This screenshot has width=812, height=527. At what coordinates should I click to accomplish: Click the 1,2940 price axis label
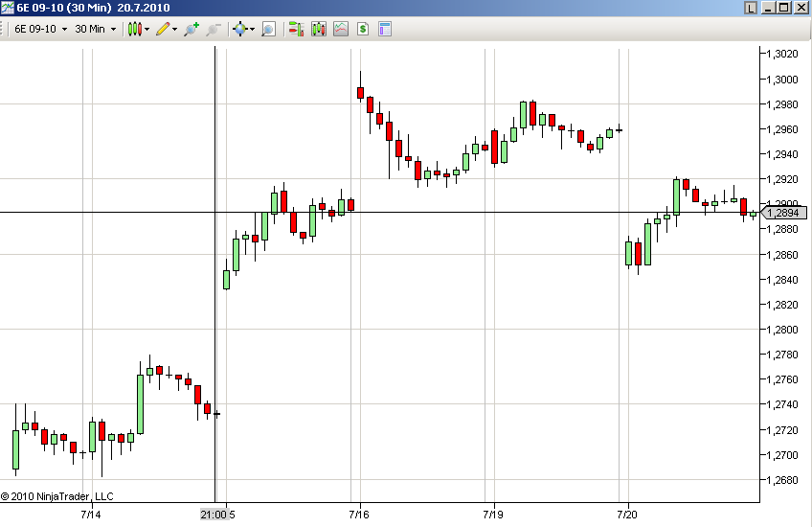tap(782, 154)
